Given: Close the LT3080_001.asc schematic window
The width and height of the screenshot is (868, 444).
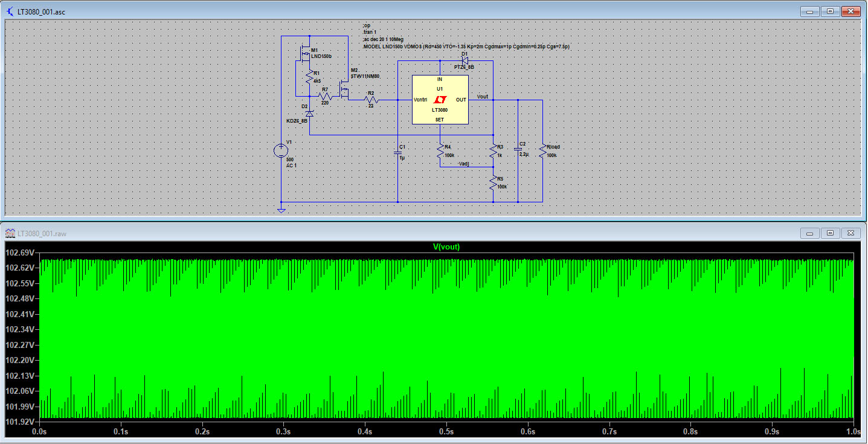Looking at the screenshot, I should click(x=850, y=11).
